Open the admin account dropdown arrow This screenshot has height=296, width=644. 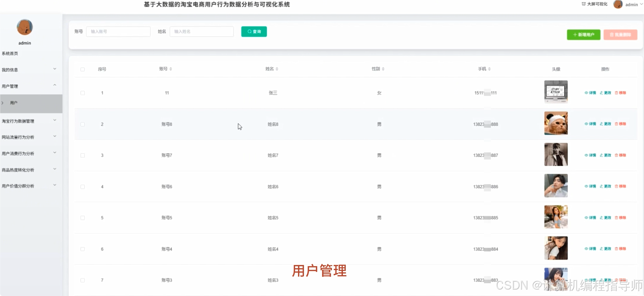click(x=641, y=4)
